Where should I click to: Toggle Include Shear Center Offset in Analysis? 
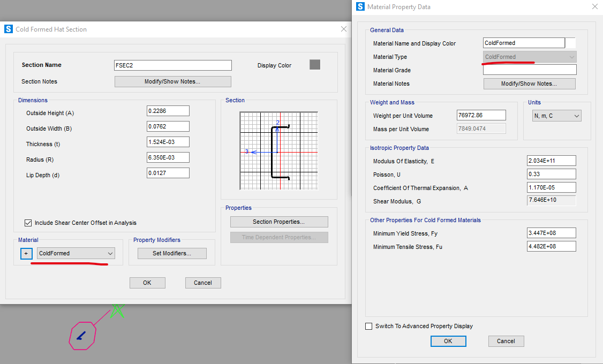[28, 223]
